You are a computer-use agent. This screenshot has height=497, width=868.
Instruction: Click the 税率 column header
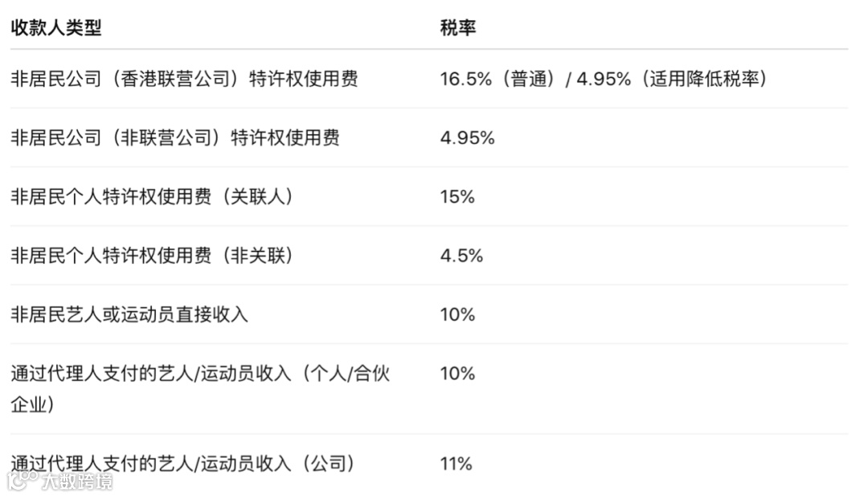click(x=457, y=27)
